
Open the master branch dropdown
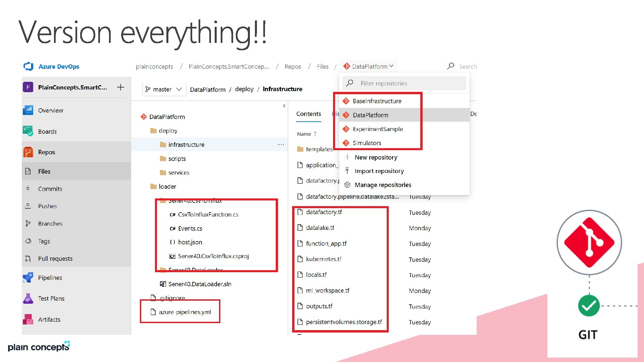click(x=164, y=89)
